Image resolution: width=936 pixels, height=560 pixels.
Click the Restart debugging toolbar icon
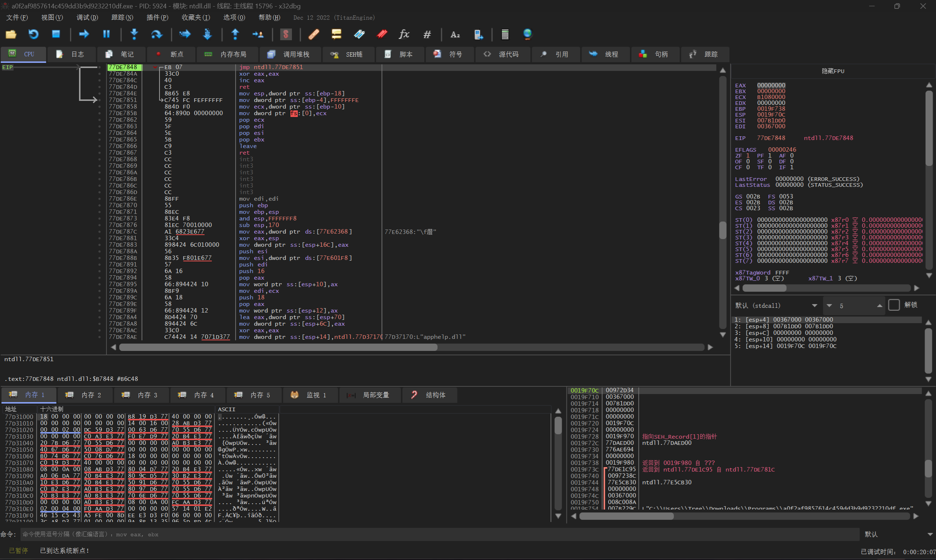[x=34, y=34]
